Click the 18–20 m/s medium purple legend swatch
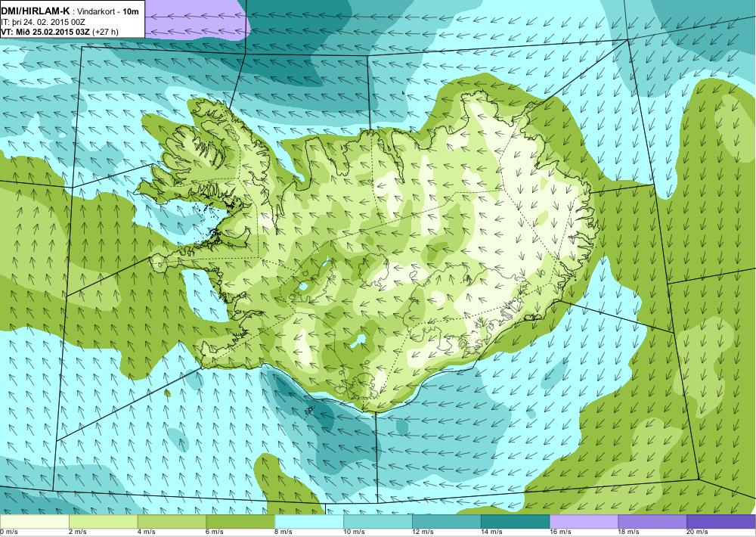 coord(652,522)
